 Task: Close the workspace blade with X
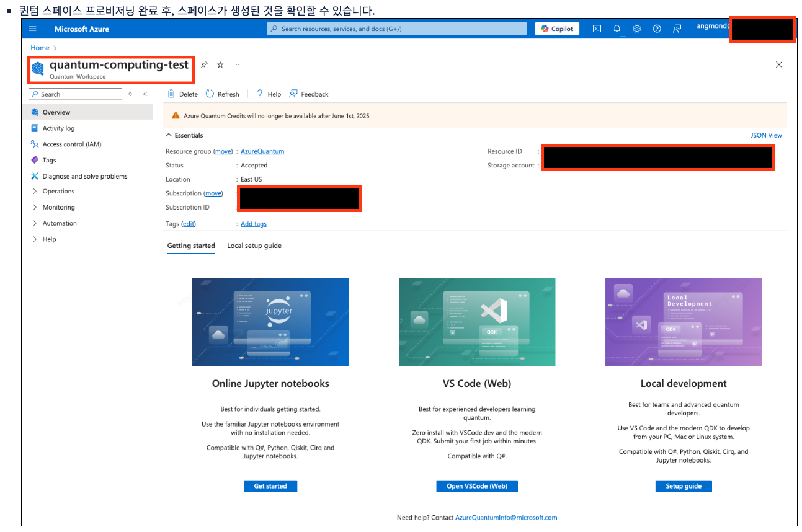pos(779,64)
